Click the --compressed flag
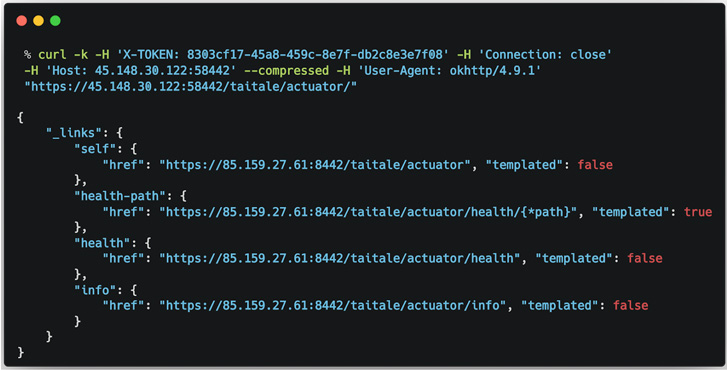 (x=286, y=71)
